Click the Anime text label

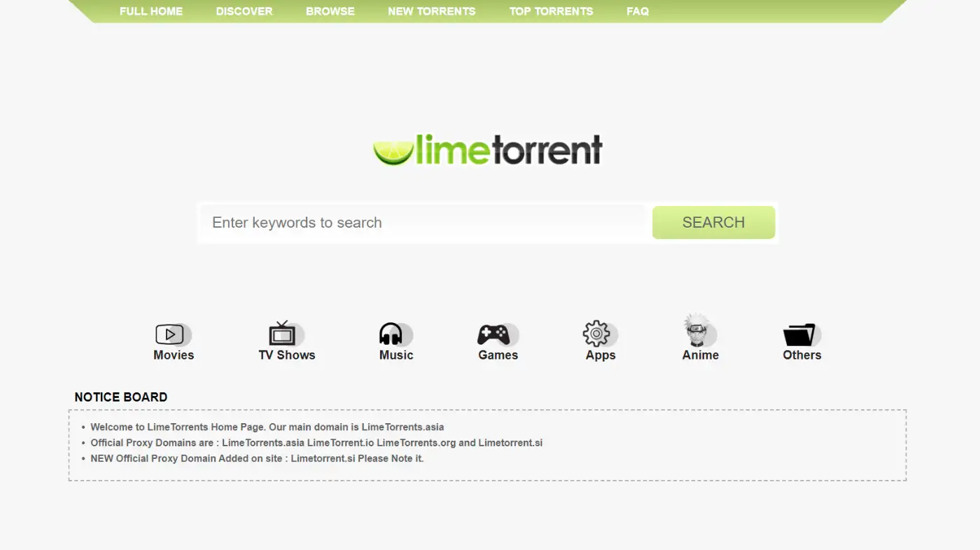point(701,355)
